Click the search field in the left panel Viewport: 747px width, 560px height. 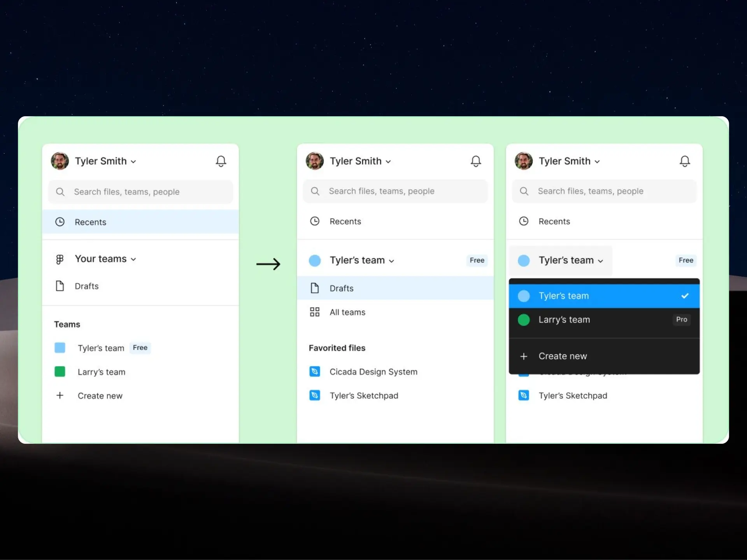pyautogui.click(x=140, y=192)
